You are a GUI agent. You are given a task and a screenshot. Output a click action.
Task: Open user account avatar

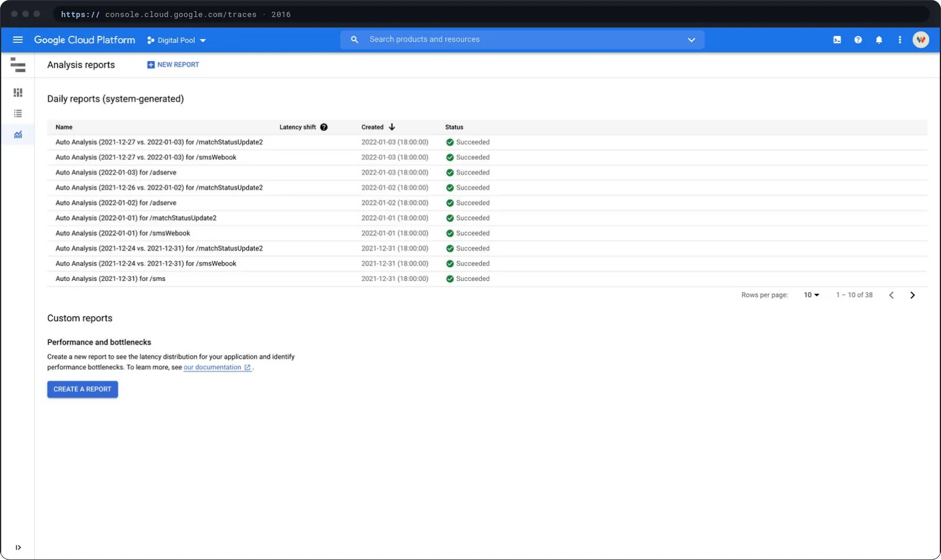920,40
